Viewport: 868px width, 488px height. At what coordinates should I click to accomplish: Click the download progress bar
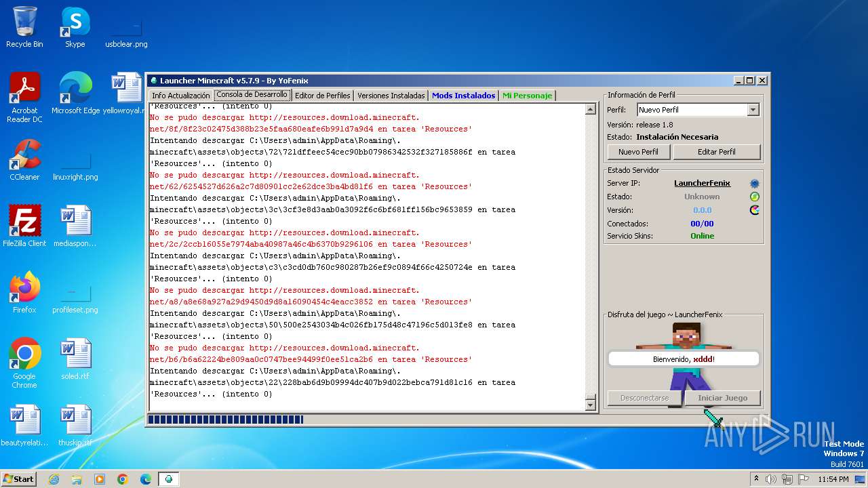click(x=372, y=420)
